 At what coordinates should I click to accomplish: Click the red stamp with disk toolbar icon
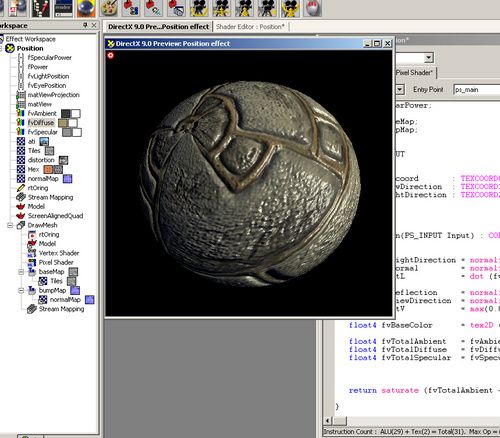click(176, 8)
